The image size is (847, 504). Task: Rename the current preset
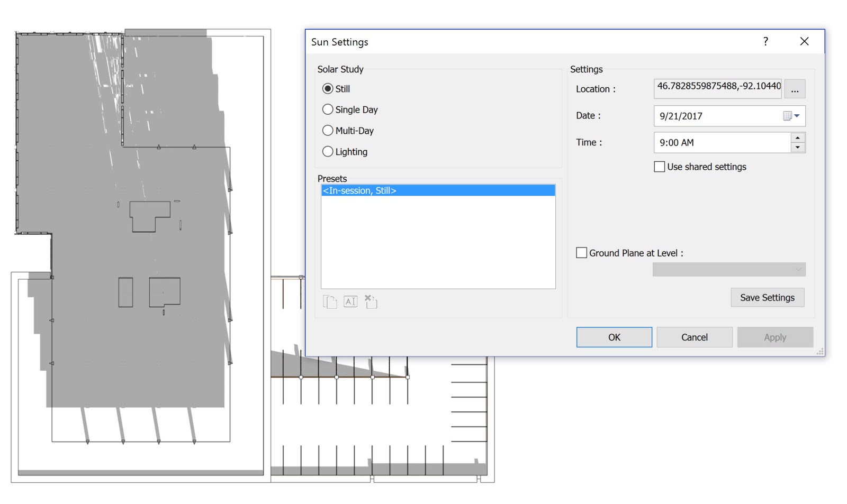point(350,301)
